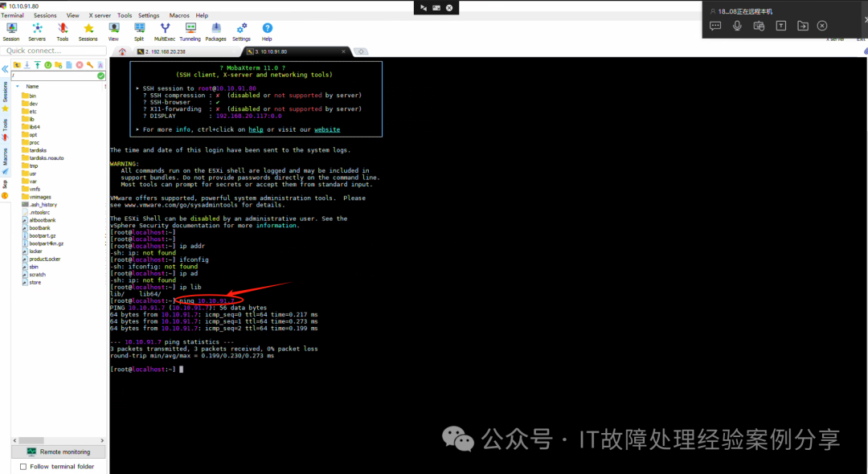Click the Help toolbar icon
868x474 pixels.
point(267,31)
